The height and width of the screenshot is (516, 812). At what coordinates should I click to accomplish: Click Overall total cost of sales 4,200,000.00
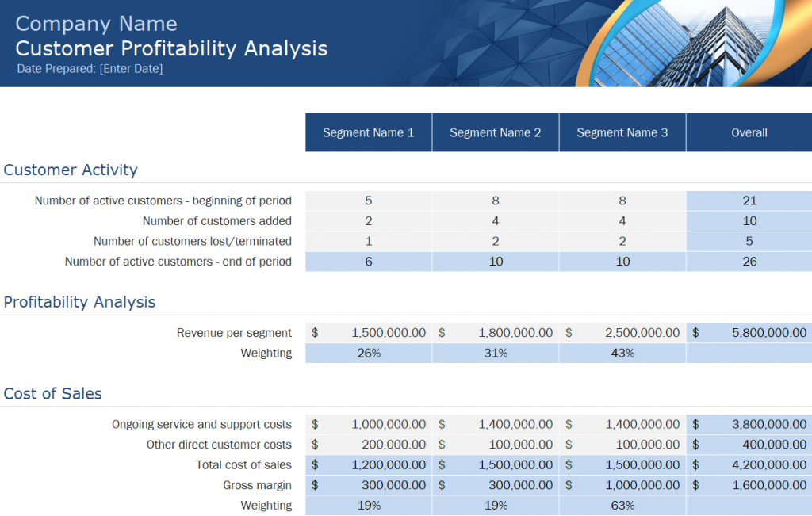749,464
